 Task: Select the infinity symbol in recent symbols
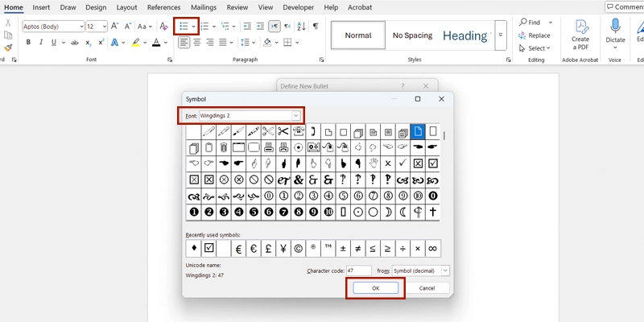433,248
